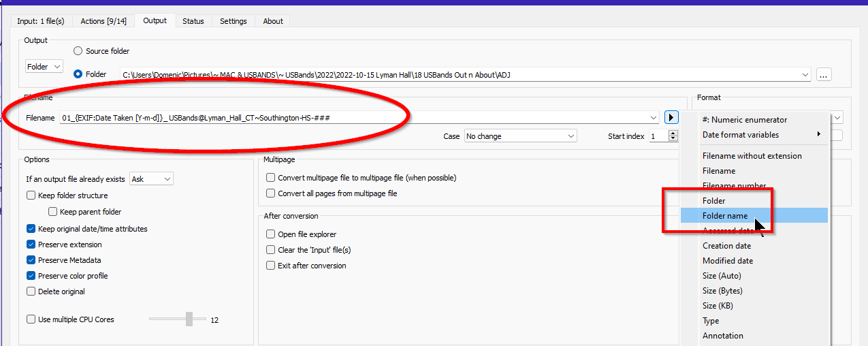This screenshot has width=868, height=346.
Task: Open the Settings tab
Action: (233, 21)
